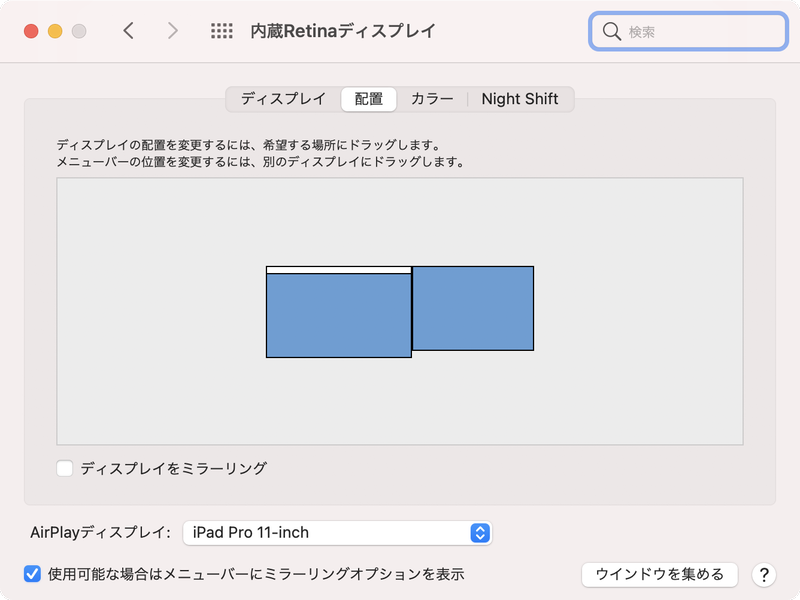Screen dimensions: 800x600
Task: Switch to the Night Shift tab
Action: point(521,99)
